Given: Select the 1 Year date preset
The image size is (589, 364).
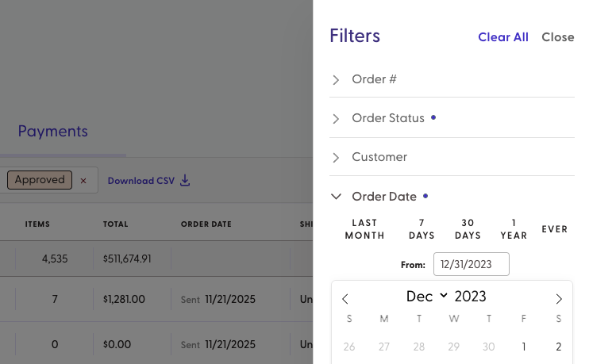Looking at the screenshot, I should pyautogui.click(x=514, y=229).
